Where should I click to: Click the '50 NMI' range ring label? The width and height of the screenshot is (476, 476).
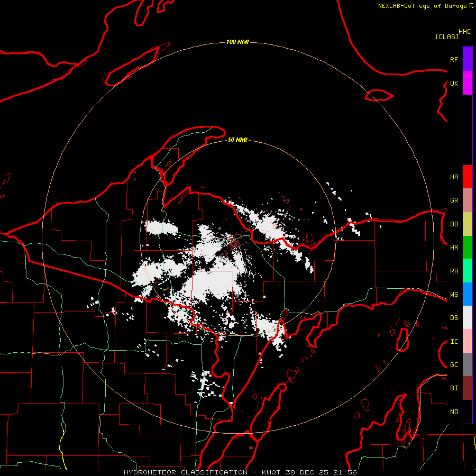point(237,140)
